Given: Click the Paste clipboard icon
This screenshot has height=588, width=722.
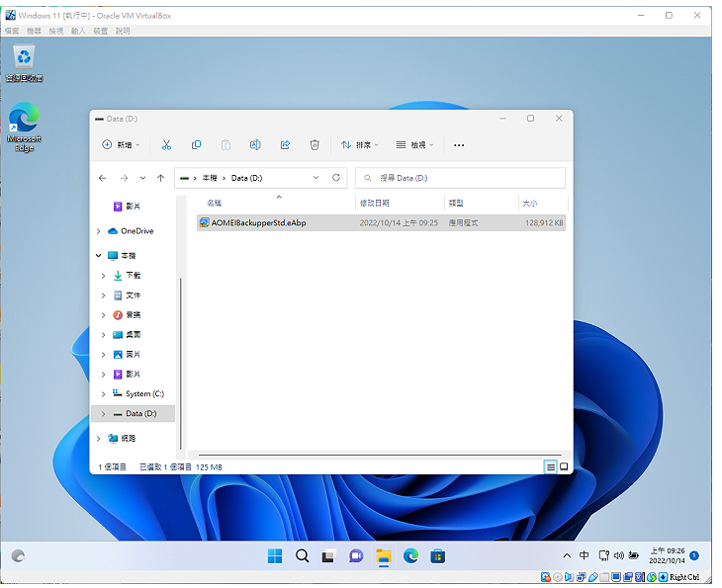Looking at the screenshot, I should point(226,145).
